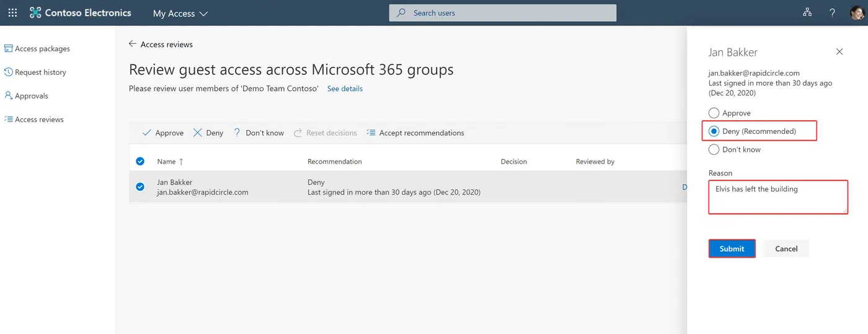Click the Contoso Electronics logo
Viewport: 868px width, 334px height.
click(81, 12)
